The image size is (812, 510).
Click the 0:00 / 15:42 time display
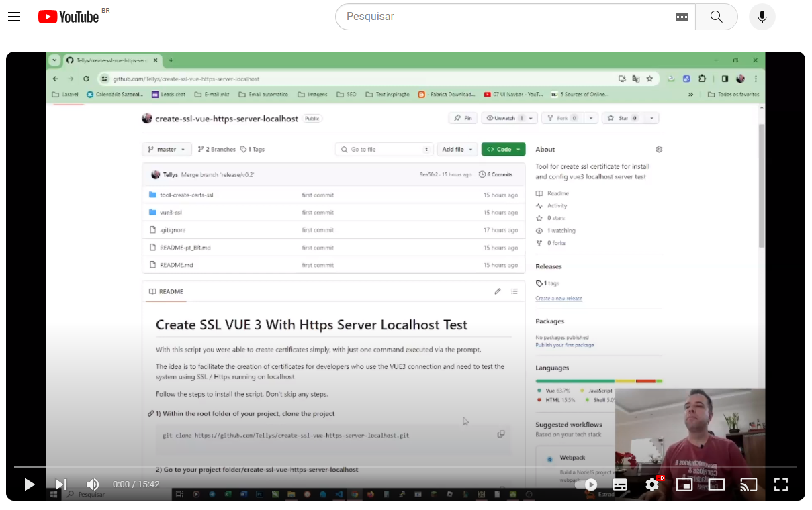point(136,484)
